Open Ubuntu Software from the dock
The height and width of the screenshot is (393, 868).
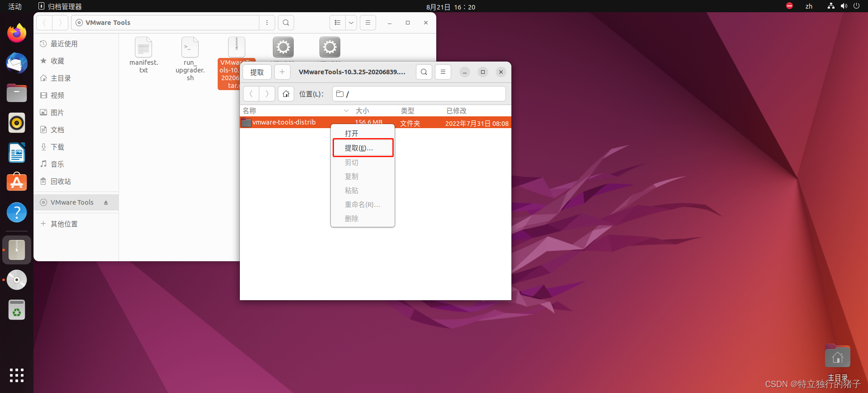pyautogui.click(x=17, y=182)
